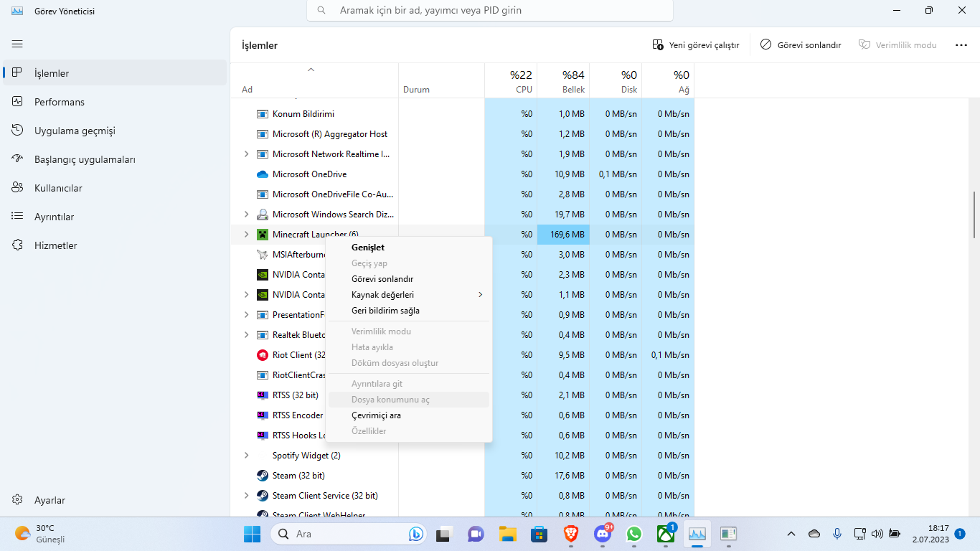Choose Genişlet in the context menu

(409, 248)
